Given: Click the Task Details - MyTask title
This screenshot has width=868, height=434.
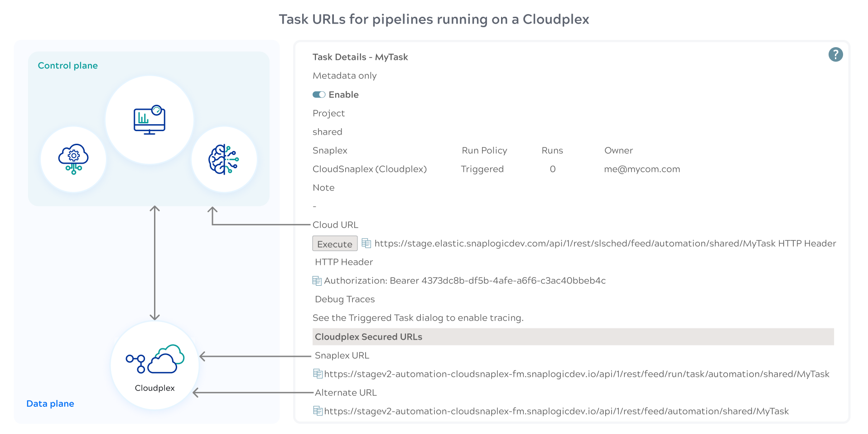Looking at the screenshot, I should (x=360, y=57).
